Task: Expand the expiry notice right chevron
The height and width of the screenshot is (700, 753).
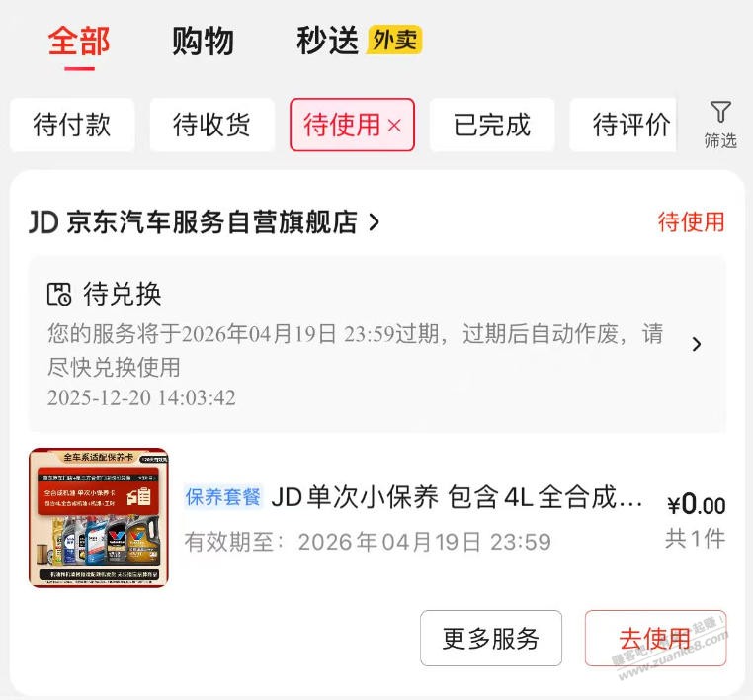Action: click(697, 344)
